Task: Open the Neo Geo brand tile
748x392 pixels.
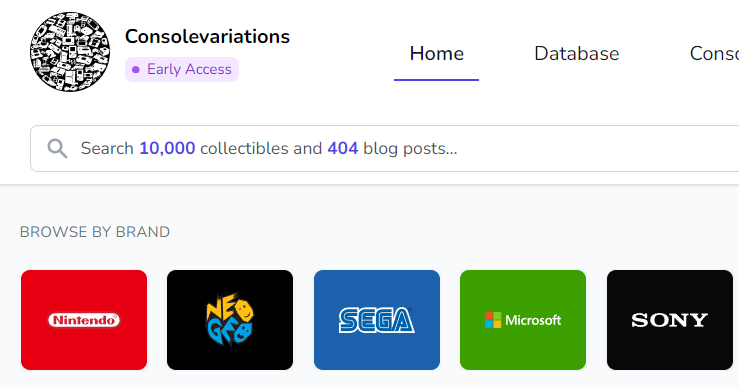Action: coord(230,320)
